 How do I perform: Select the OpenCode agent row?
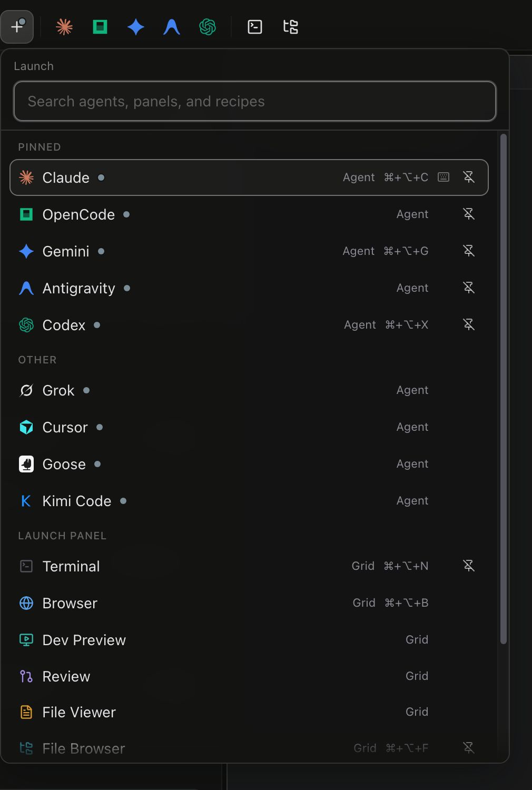coord(249,214)
